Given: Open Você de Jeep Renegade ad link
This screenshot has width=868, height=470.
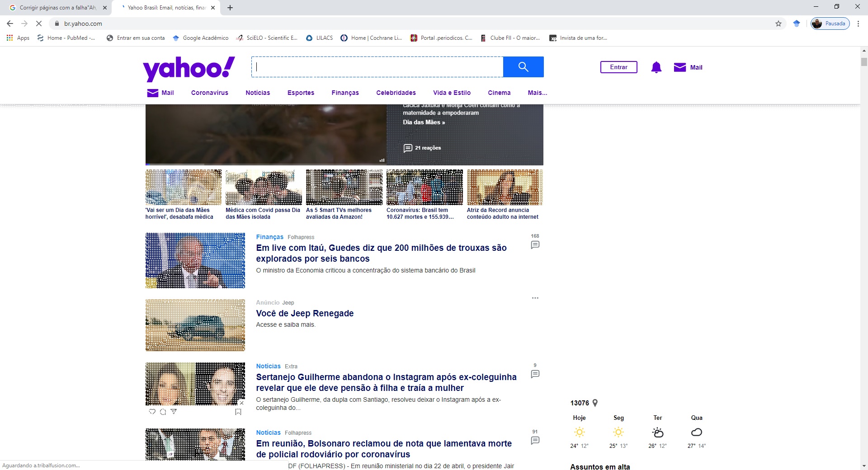Looking at the screenshot, I should point(305,314).
